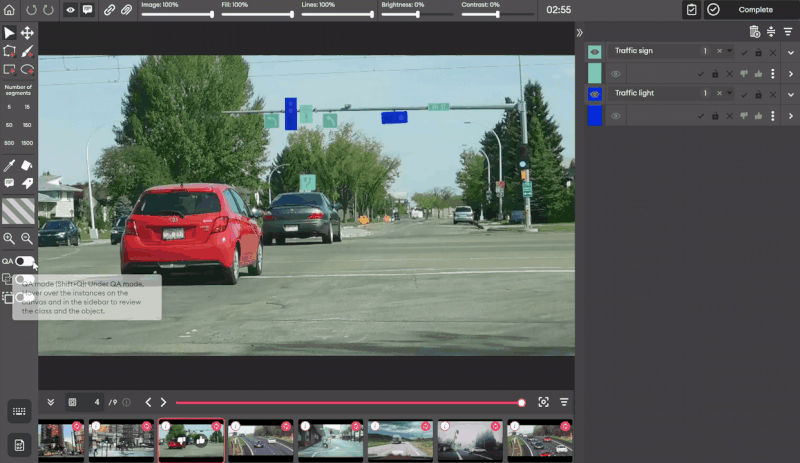The image size is (800, 463).
Task: Expand Traffic sign instance right chevron
Action: point(791,74)
